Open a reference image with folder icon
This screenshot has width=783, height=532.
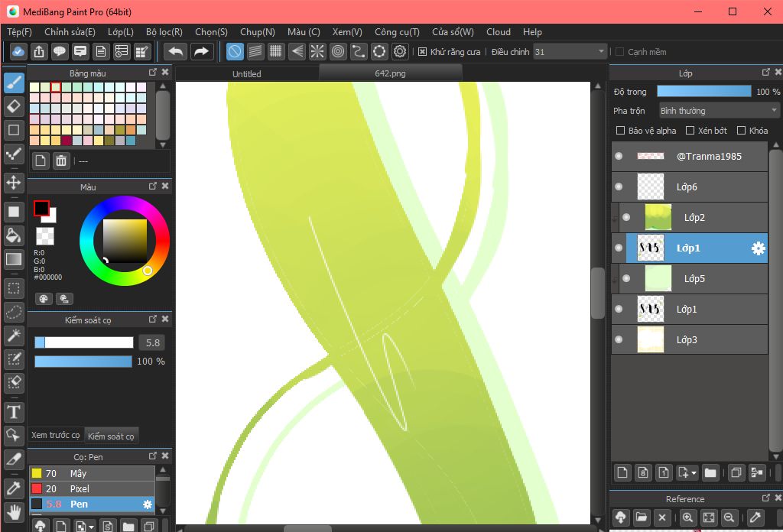pyautogui.click(x=642, y=517)
